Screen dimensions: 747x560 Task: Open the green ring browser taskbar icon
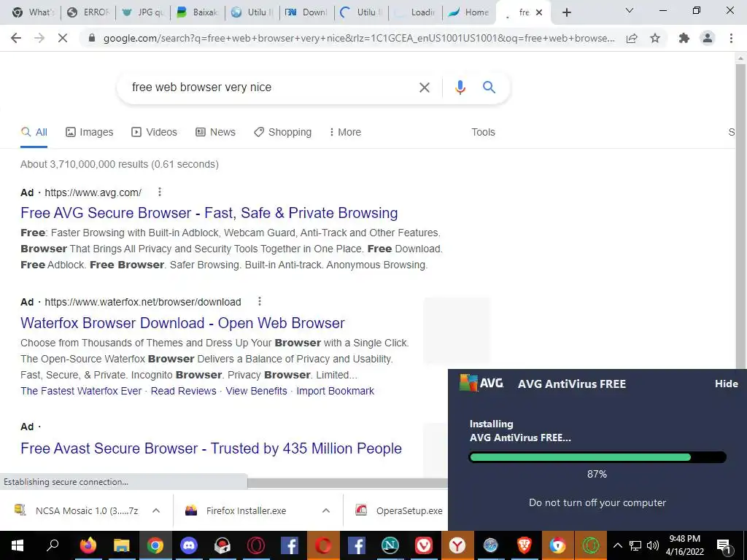pyautogui.click(x=591, y=545)
